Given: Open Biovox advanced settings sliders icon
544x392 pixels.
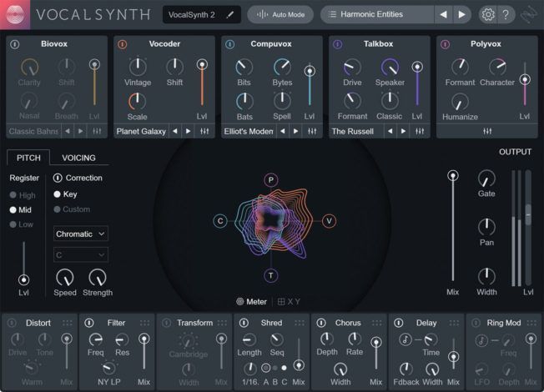Looking at the screenshot, I should pos(97,131).
